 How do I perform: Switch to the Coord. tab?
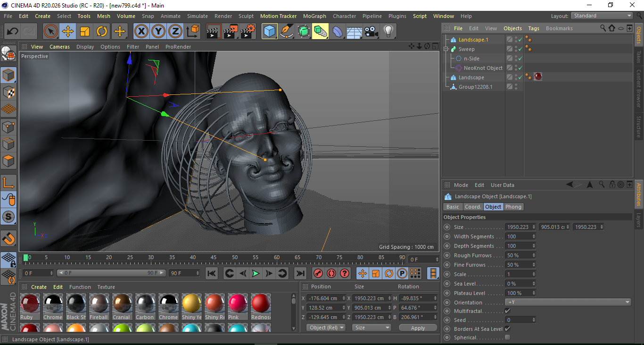click(472, 207)
